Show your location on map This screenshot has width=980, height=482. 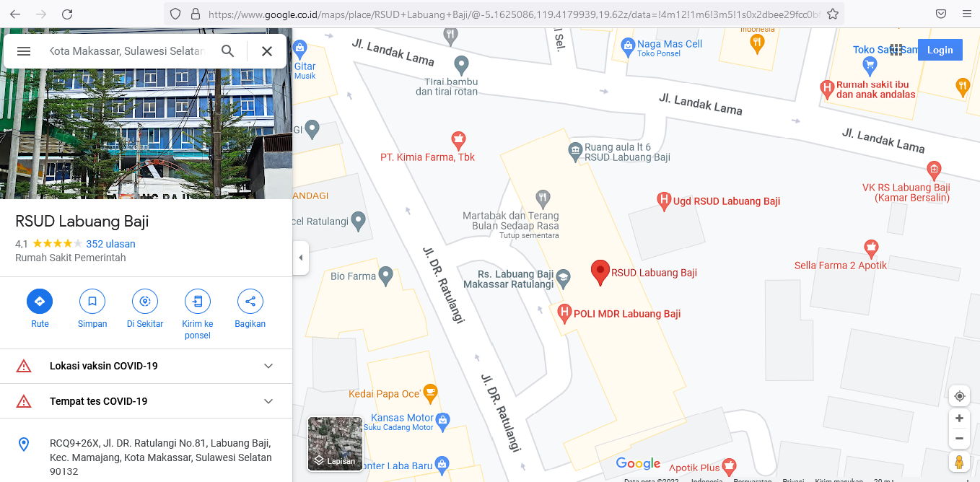tap(959, 396)
